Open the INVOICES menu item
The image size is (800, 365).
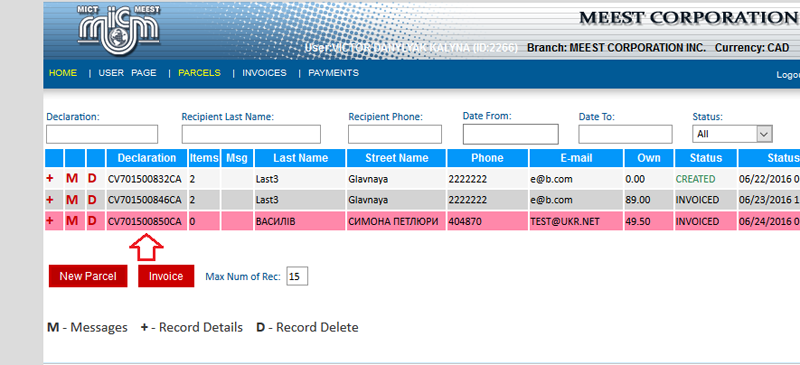[x=264, y=73]
